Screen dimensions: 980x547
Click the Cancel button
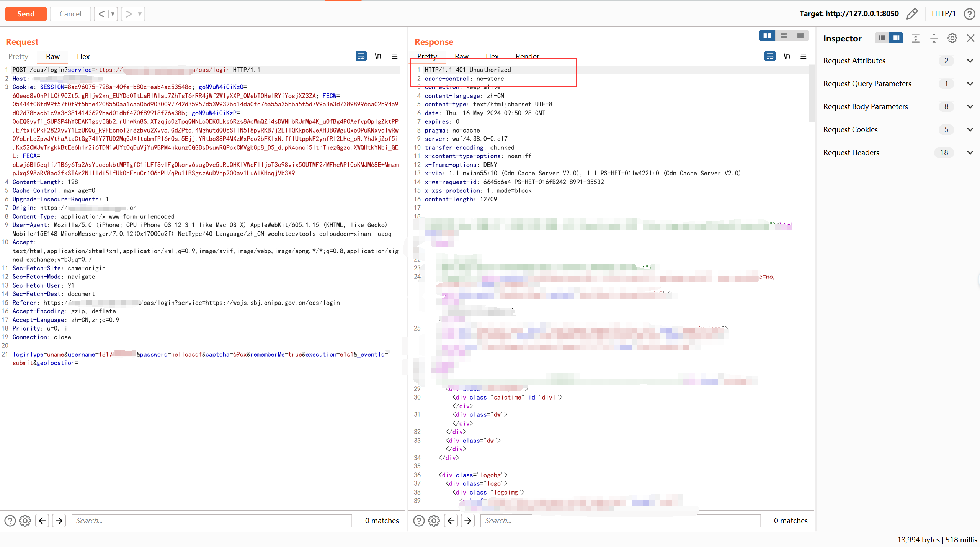point(70,14)
